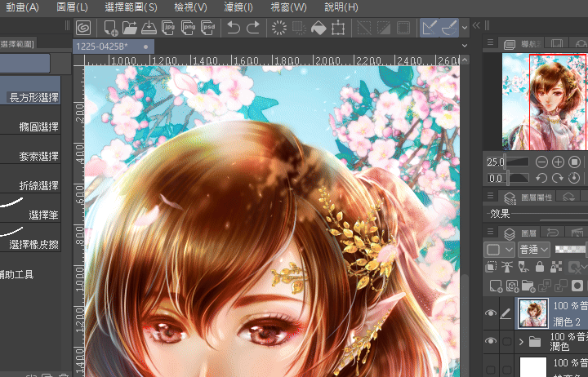Toggle Lock transparent pixels
The width and height of the screenshot is (588, 377).
pyautogui.click(x=556, y=267)
